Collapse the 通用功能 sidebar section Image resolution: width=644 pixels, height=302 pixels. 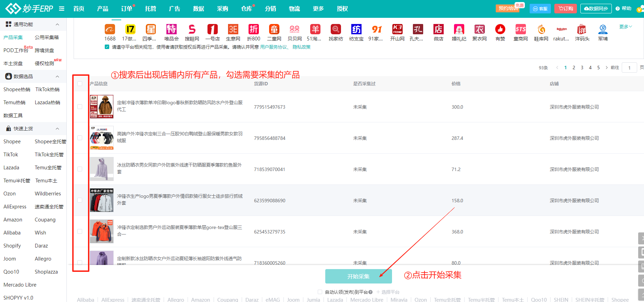57,24
